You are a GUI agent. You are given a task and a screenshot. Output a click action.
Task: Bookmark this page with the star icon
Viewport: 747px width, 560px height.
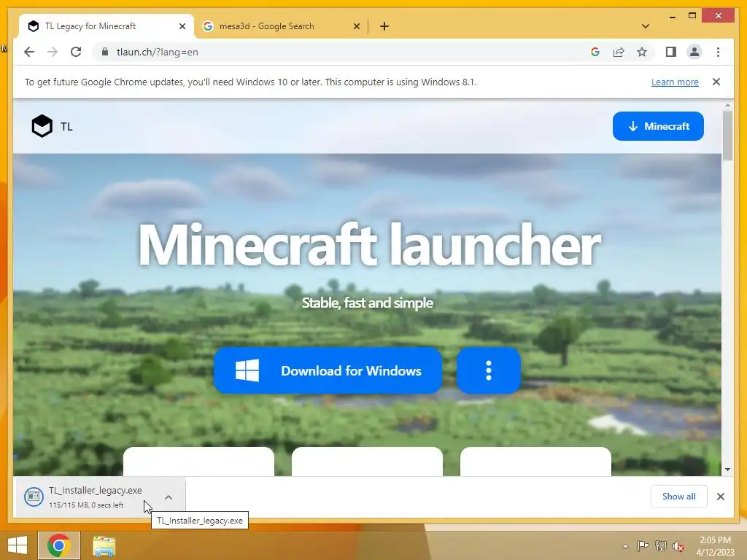[642, 52]
